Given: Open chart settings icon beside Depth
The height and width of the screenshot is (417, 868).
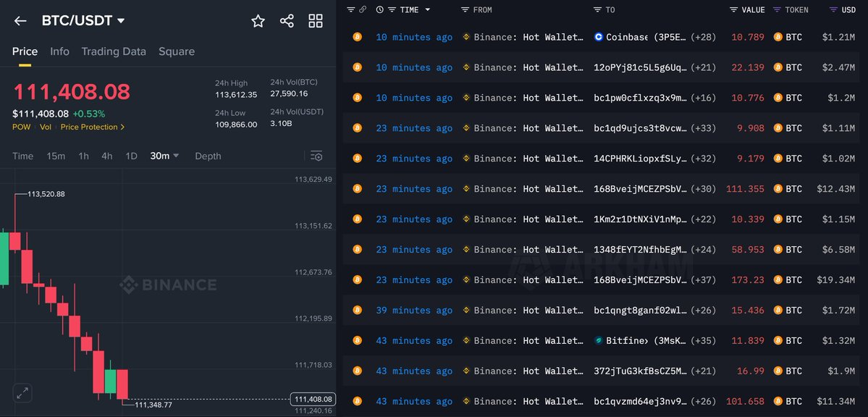Looking at the screenshot, I should [x=316, y=156].
